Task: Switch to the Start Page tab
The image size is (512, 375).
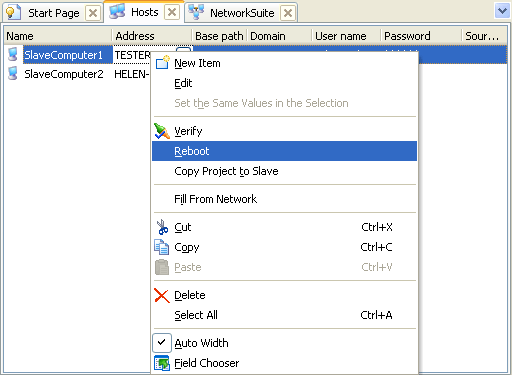Action: click(54, 13)
